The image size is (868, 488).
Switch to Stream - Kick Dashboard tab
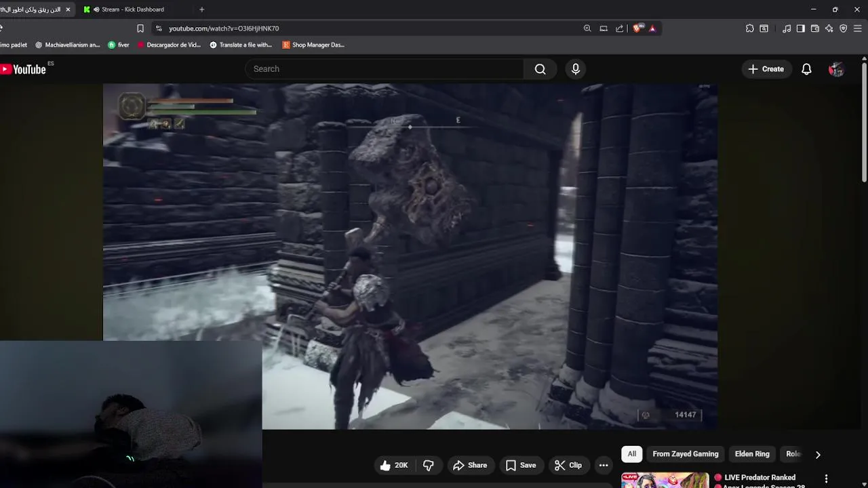(x=132, y=9)
